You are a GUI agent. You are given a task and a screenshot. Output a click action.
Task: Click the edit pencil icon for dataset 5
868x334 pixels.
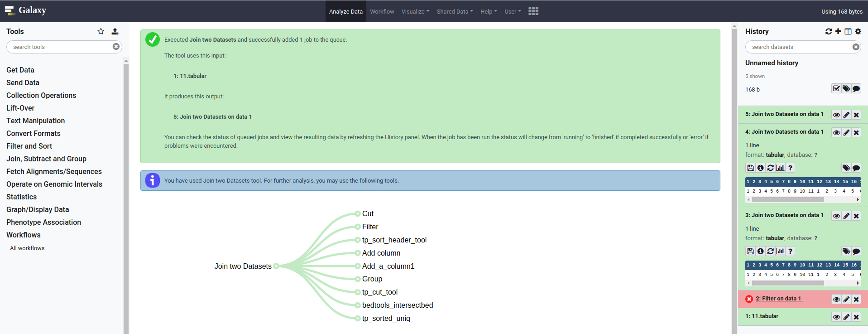[x=846, y=115]
